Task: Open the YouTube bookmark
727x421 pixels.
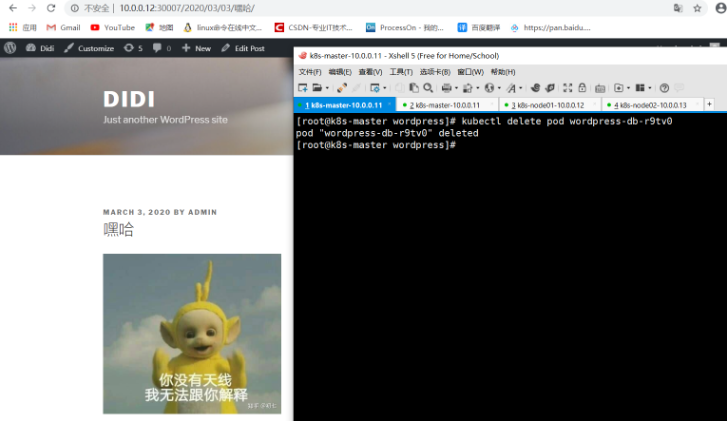Action: coord(113,27)
